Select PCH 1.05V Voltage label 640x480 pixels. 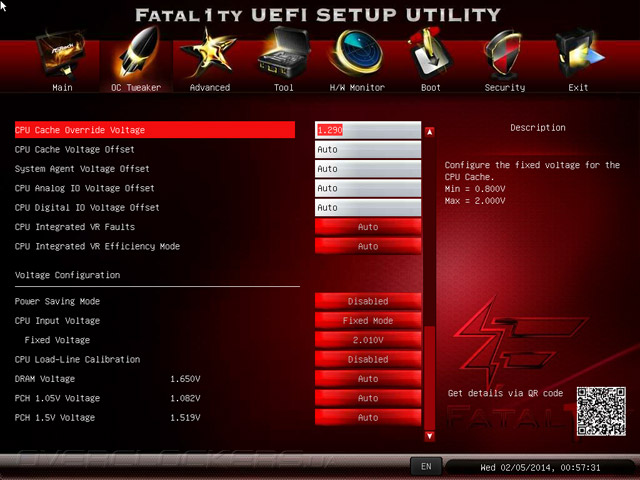(57, 398)
